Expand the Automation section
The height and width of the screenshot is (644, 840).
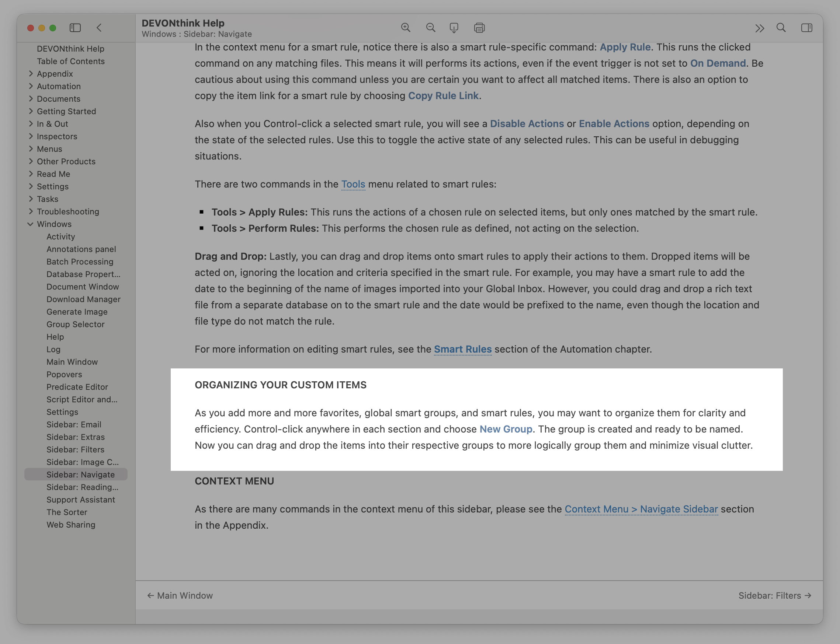pyautogui.click(x=31, y=86)
